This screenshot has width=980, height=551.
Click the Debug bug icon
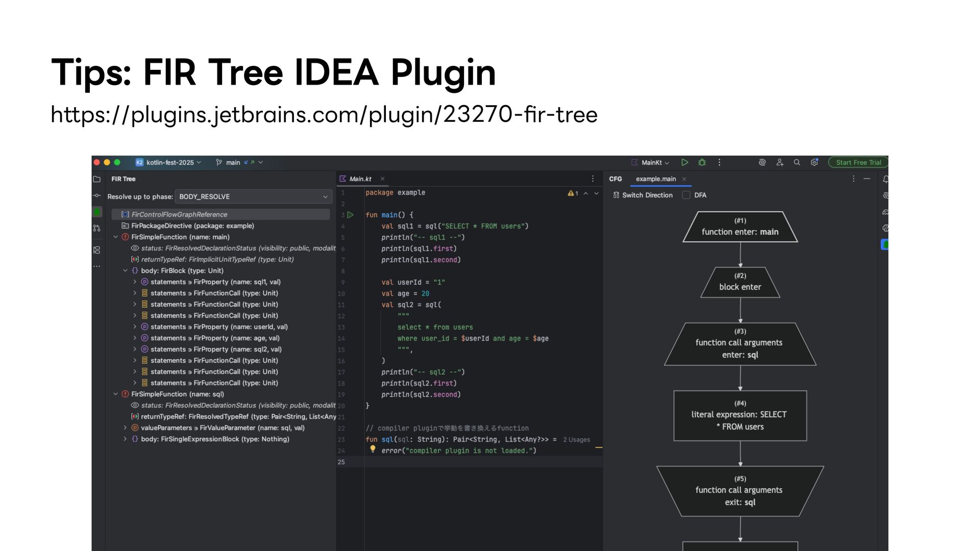[702, 162]
